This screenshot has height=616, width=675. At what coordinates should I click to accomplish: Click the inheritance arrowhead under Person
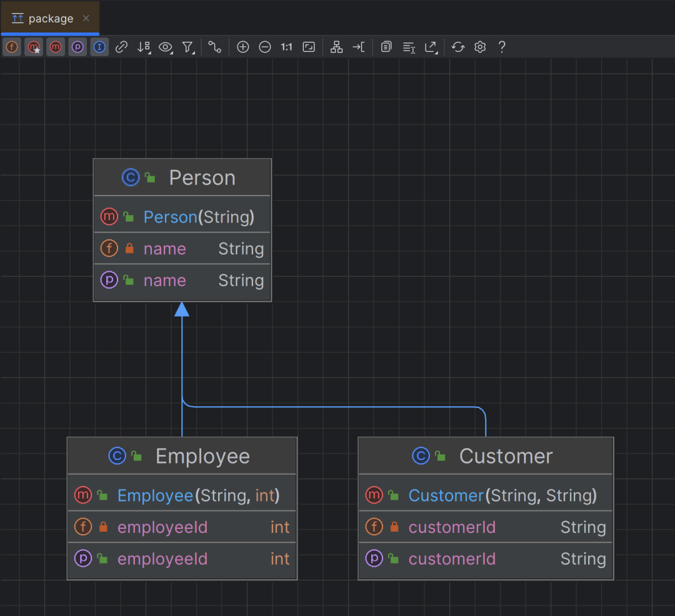[x=182, y=309]
